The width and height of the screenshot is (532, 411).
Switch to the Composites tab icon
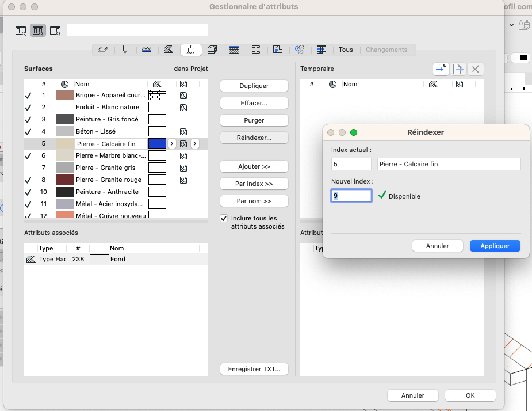[234, 50]
